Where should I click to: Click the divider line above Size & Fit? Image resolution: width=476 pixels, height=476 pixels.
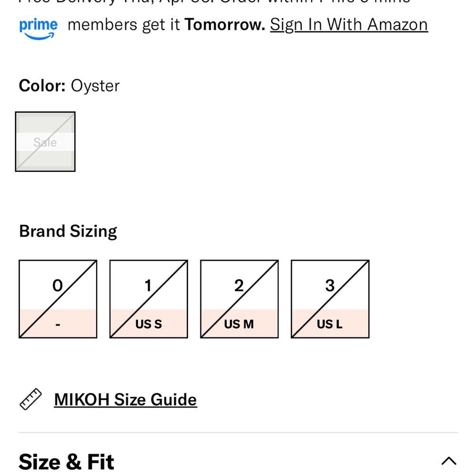238,432
